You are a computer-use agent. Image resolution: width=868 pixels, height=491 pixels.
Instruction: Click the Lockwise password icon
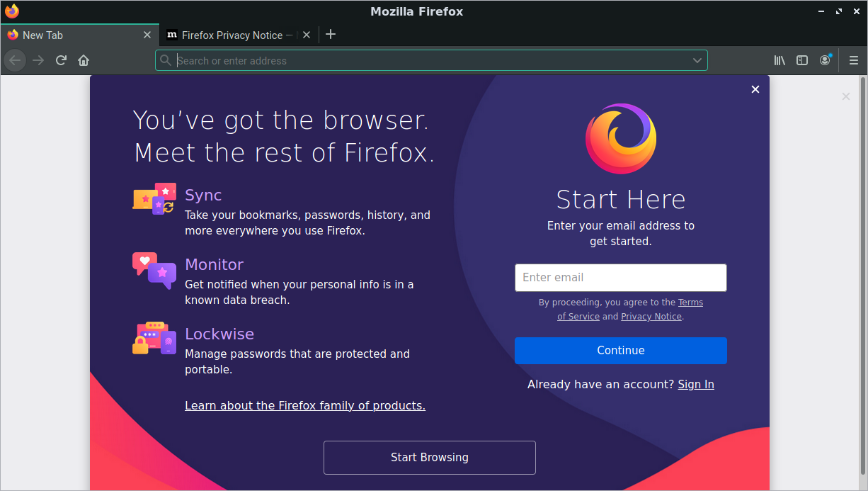154,338
